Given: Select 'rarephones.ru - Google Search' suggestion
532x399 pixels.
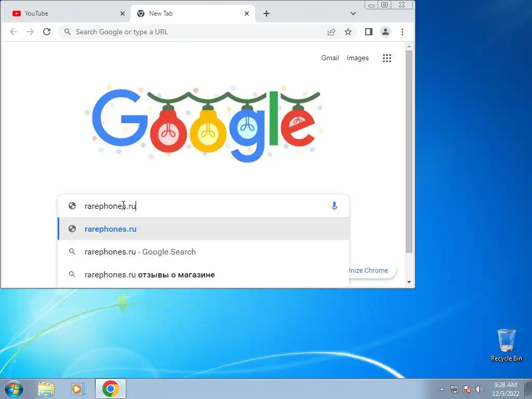Looking at the screenshot, I should click(x=204, y=252).
